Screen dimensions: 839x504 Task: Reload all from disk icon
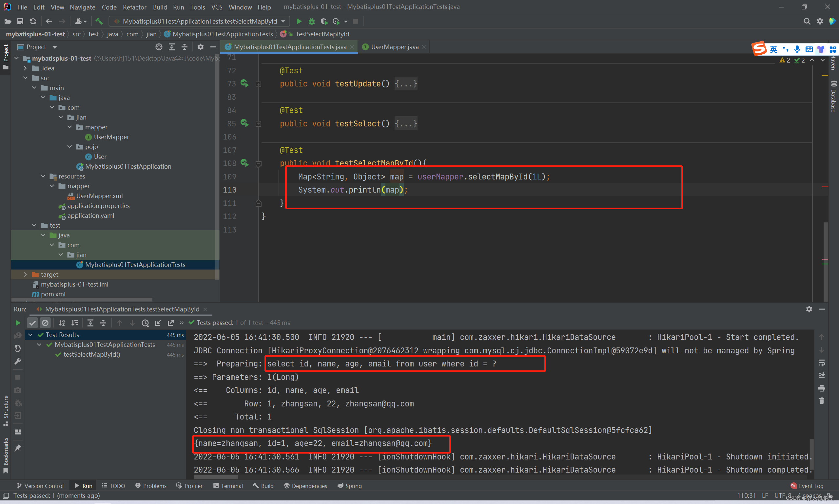tap(33, 21)
